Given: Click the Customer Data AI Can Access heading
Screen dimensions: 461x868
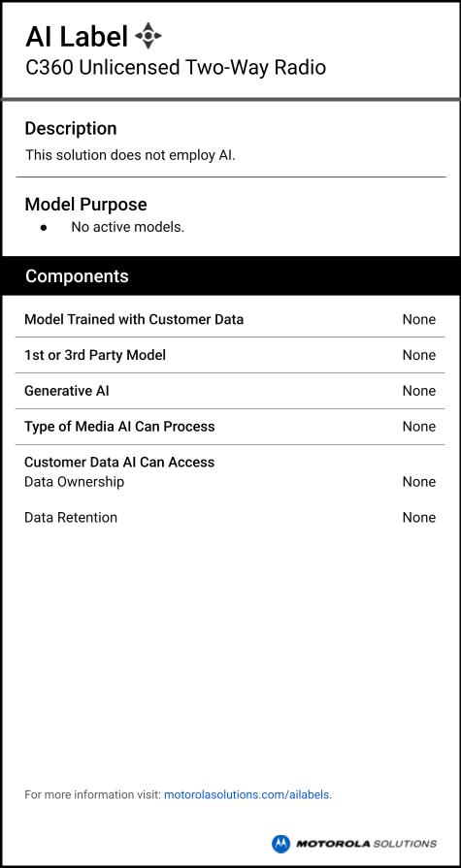Looking at the screenshot, I should click(119, 462).
